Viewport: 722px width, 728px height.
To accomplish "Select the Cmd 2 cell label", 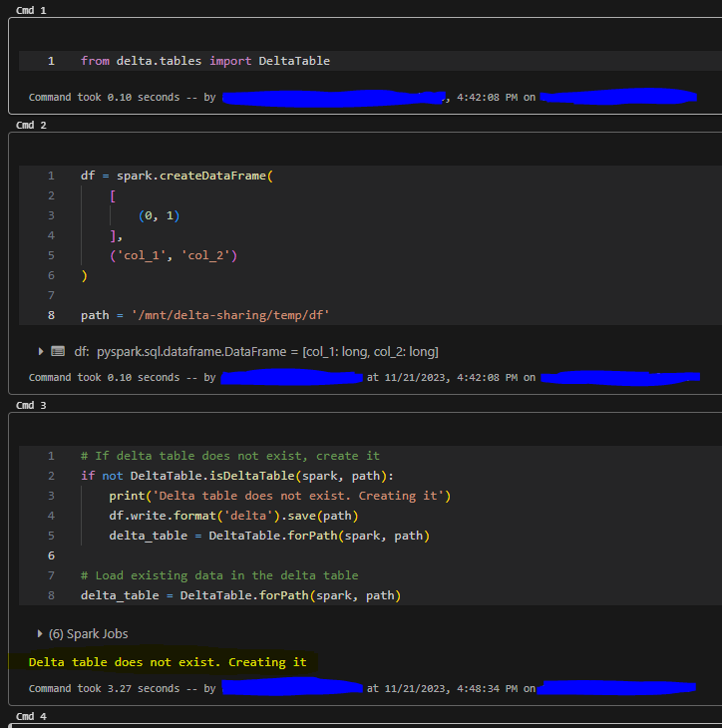I will click(x=31, y=125).
